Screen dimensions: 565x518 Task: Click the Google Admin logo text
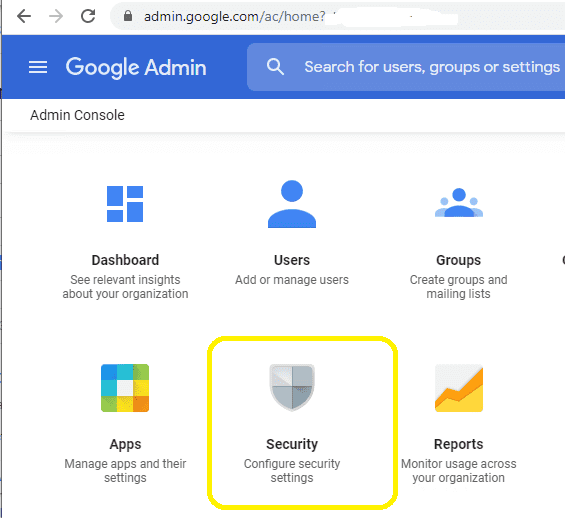[136, 67]
